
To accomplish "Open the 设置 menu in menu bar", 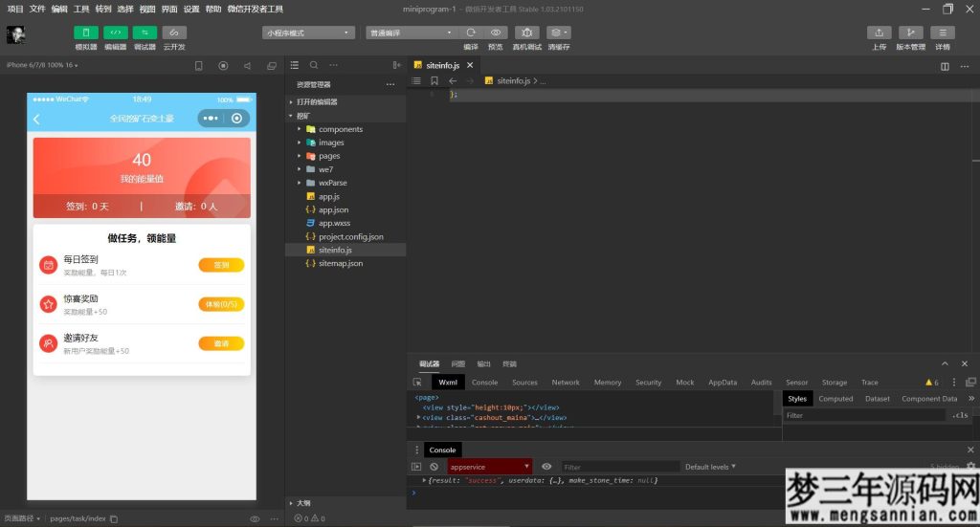I will [191, 9].
